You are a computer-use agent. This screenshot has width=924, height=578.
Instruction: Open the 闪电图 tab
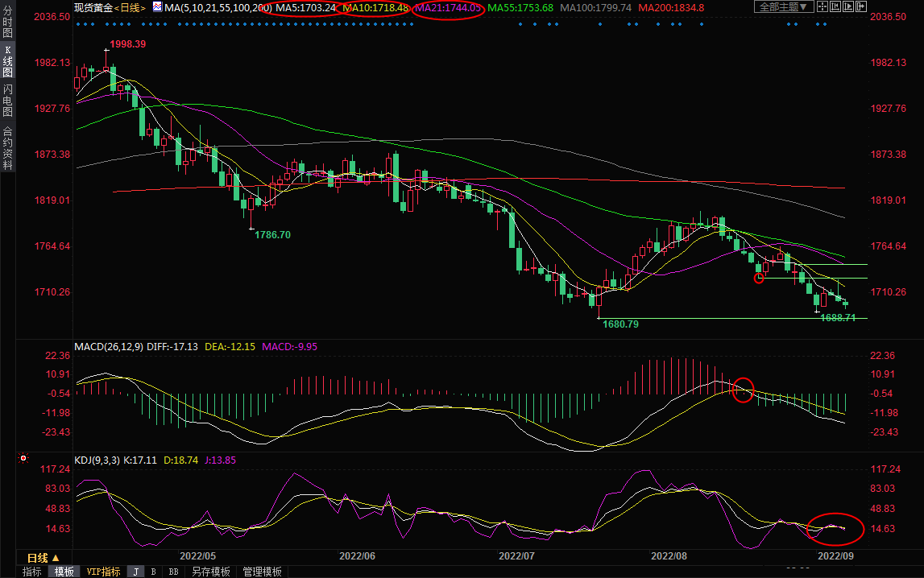(x=7, y=101)
